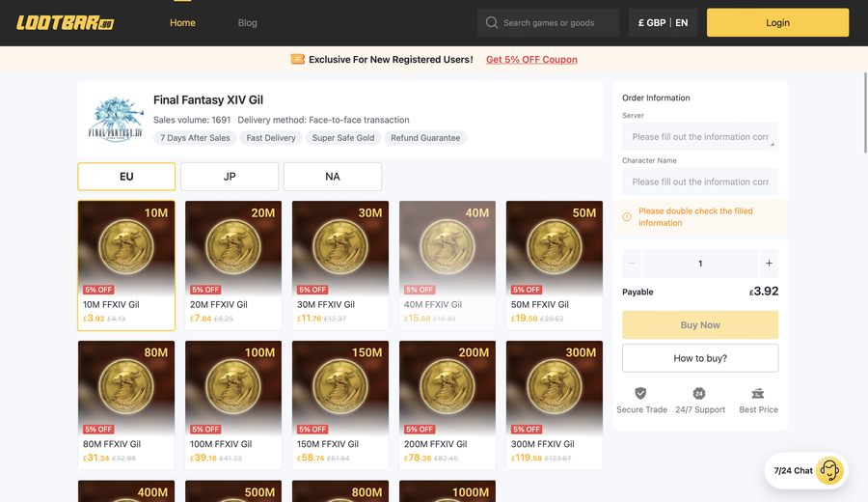Screen dimensions: 868x502
Task: Click the How to buy? button
Action: [700, 358]
